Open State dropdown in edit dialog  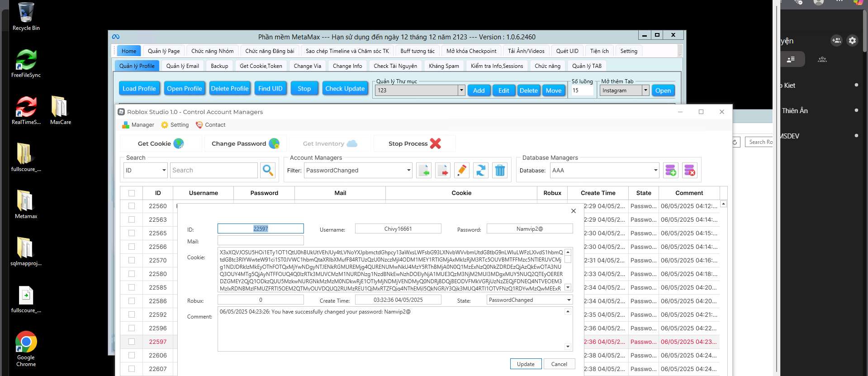(x=530, y=300)
